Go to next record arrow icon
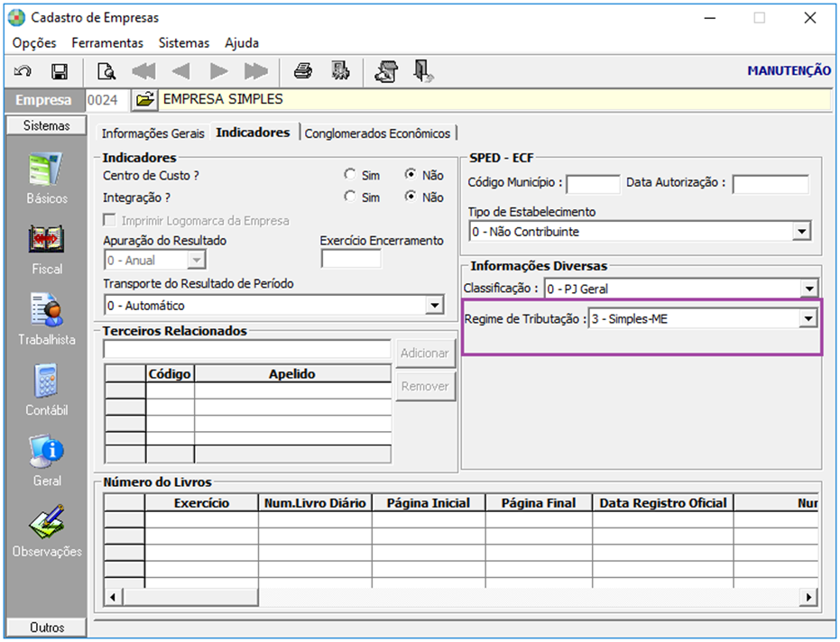 [x=218, y=70]
